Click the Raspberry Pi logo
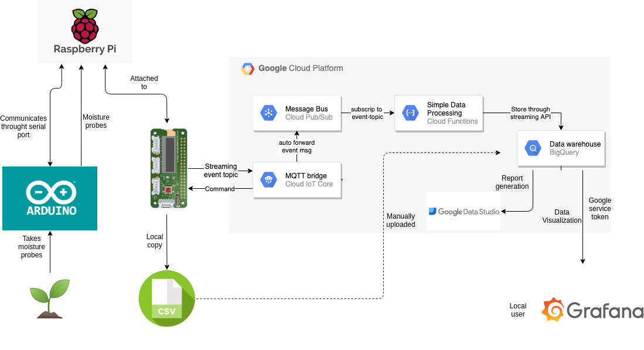Image resolution: width=644 pixels, height=350 pixels. click(x=84, y=26)
